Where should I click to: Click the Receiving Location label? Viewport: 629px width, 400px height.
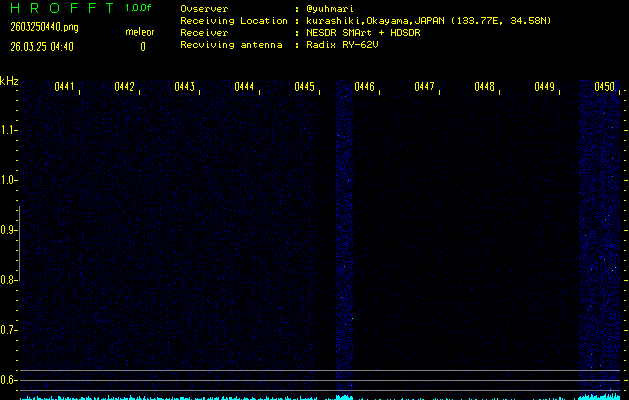pos(234,21)
